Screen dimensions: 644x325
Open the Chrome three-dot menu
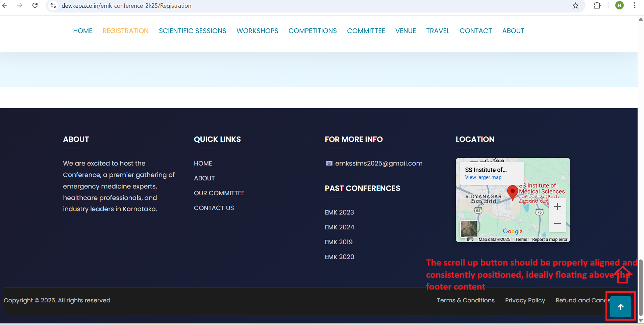tap(635, 5)
